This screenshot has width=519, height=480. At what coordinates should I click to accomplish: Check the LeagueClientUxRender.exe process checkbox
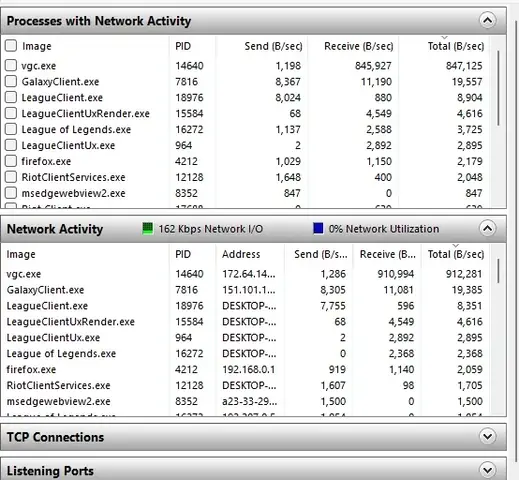[x=11, y=113]
